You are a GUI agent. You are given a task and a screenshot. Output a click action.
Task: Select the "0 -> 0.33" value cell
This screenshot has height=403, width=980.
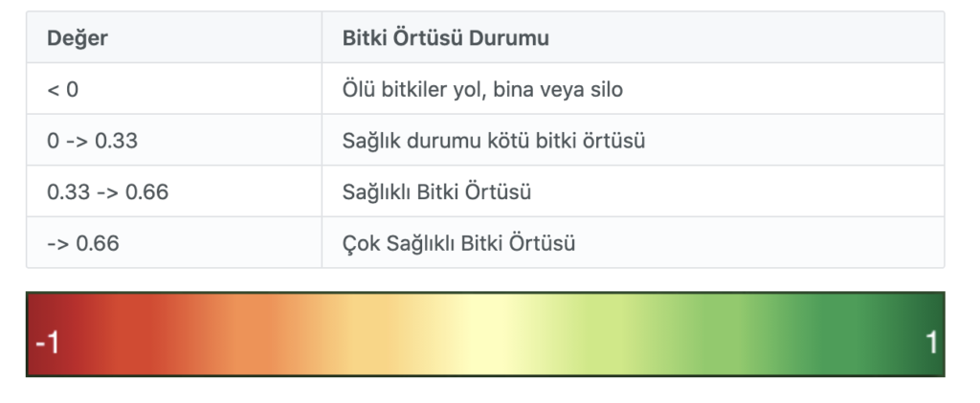coord(92,141)
